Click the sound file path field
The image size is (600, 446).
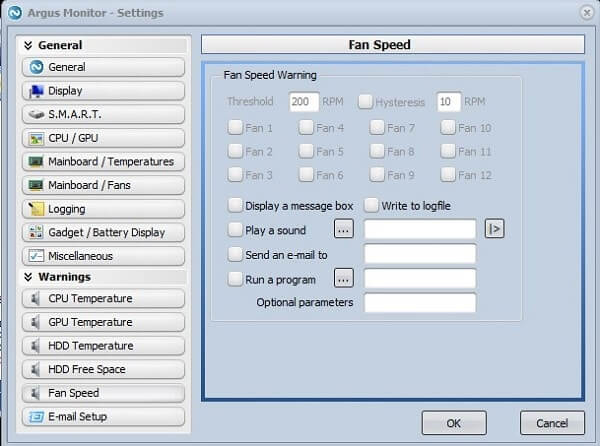coord(420,229)
